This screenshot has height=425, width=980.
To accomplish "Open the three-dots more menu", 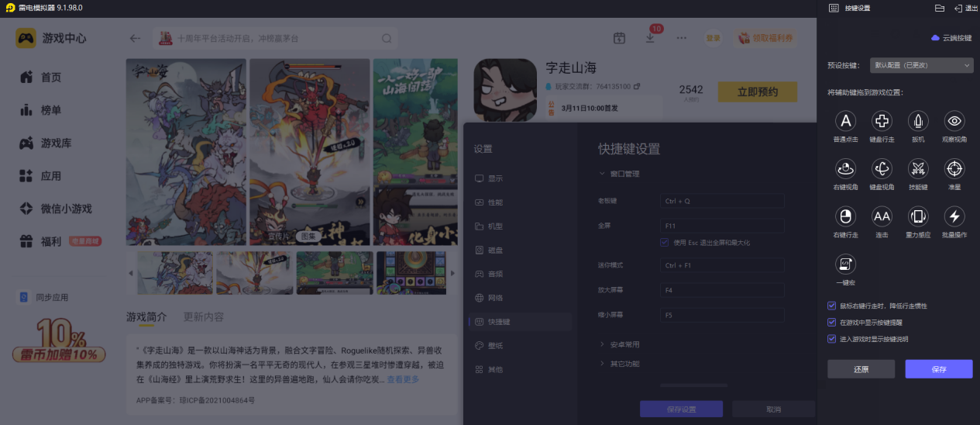I will pyautogui.click(x=682, y=38).
